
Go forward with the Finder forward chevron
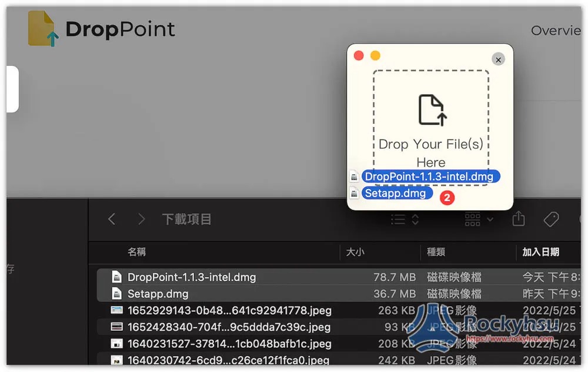click(x=141, y=219)
